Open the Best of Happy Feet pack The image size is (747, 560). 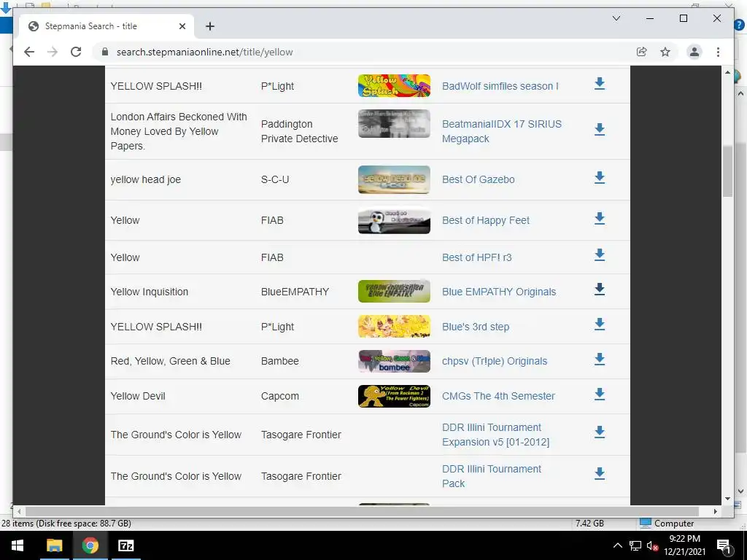pos(485,220)
